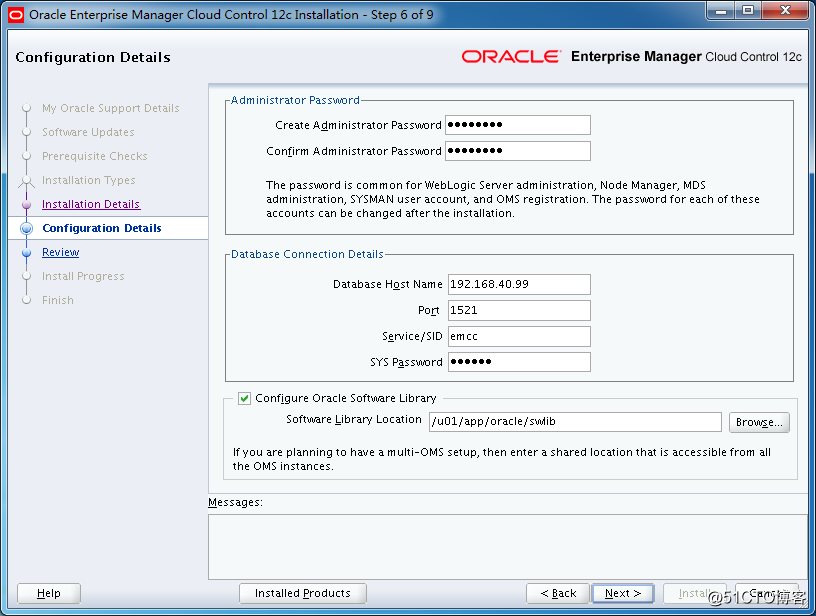The image size is (816, 616).
Task: Focus the SYS Password field
Action: 517,362
